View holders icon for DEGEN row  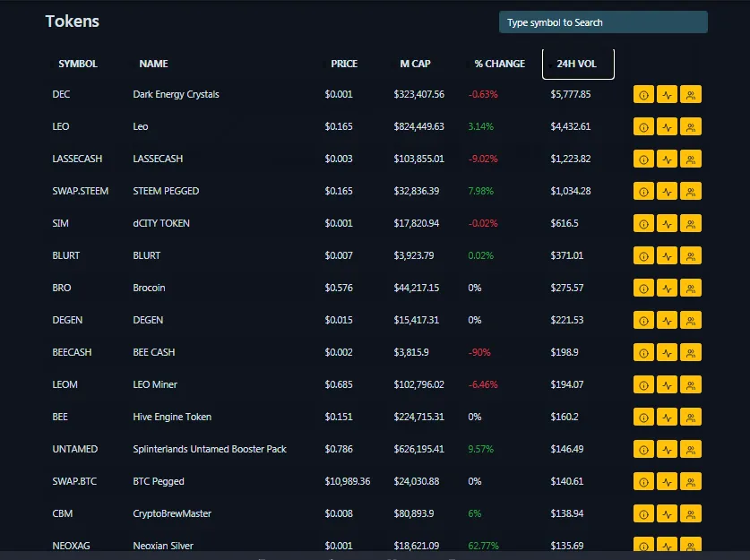click(x=691, y=320)
